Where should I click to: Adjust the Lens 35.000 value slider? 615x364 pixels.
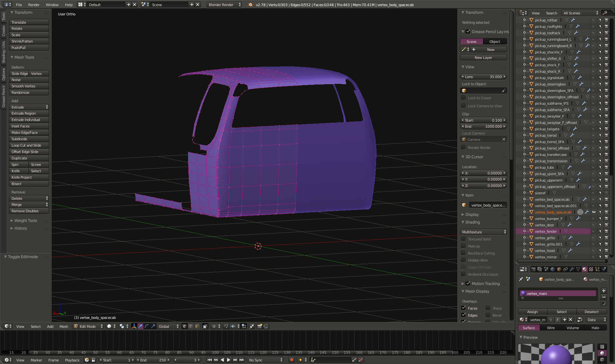coord(483,77)
